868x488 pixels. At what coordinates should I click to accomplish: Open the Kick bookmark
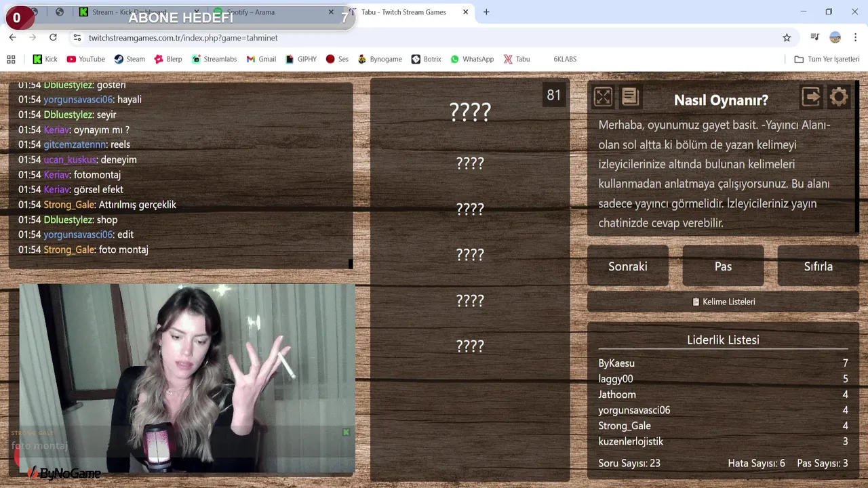[45, 59]
